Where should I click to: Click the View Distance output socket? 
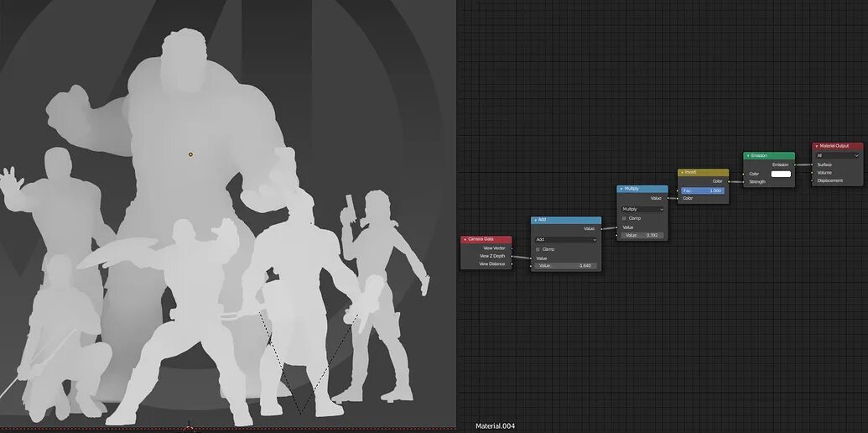(x=512, y=264)
